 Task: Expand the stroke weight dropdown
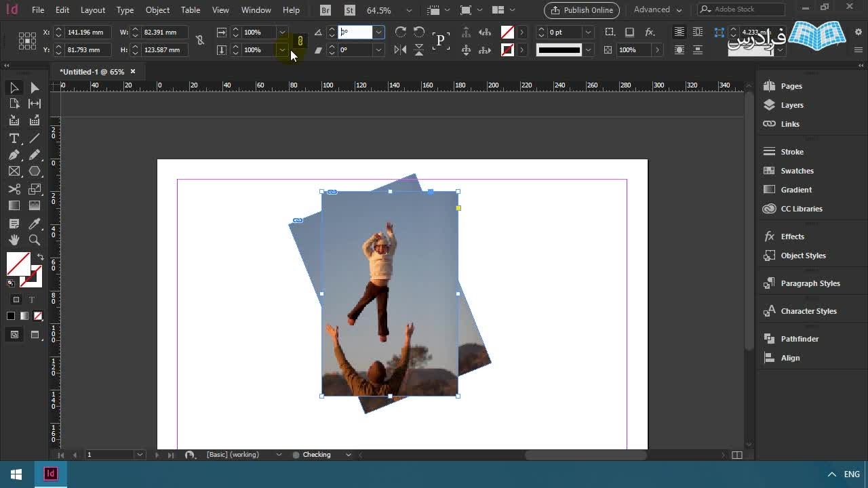point(588,33)
